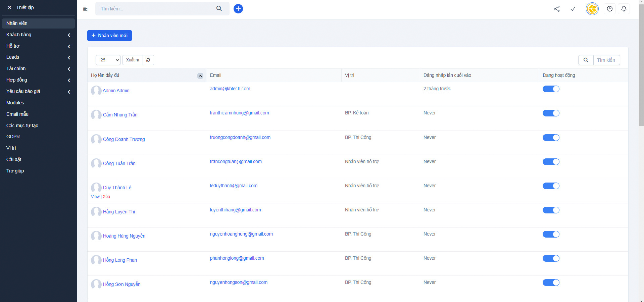Close the Thiết lập setup menu
The image size is (644, 302).
tap(9, 7)
